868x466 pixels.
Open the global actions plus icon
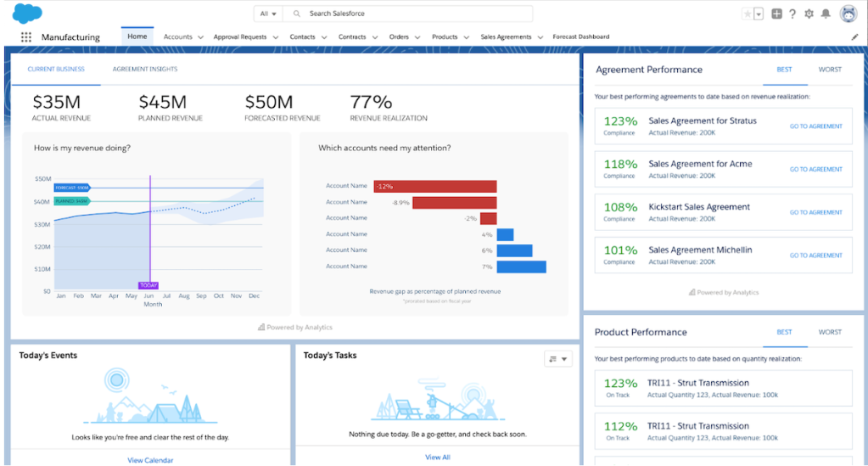[x=776, y=14]
